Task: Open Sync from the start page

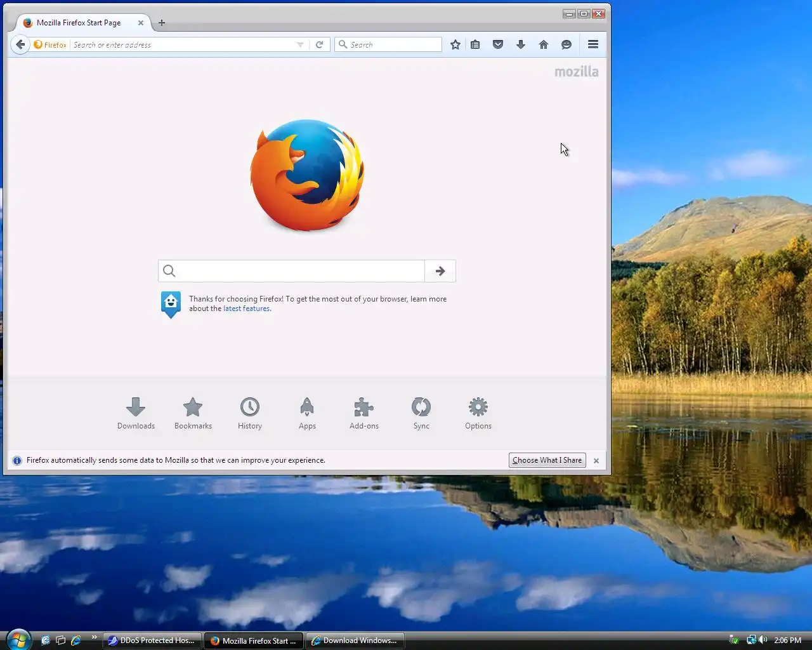Action: coord(421,413)
